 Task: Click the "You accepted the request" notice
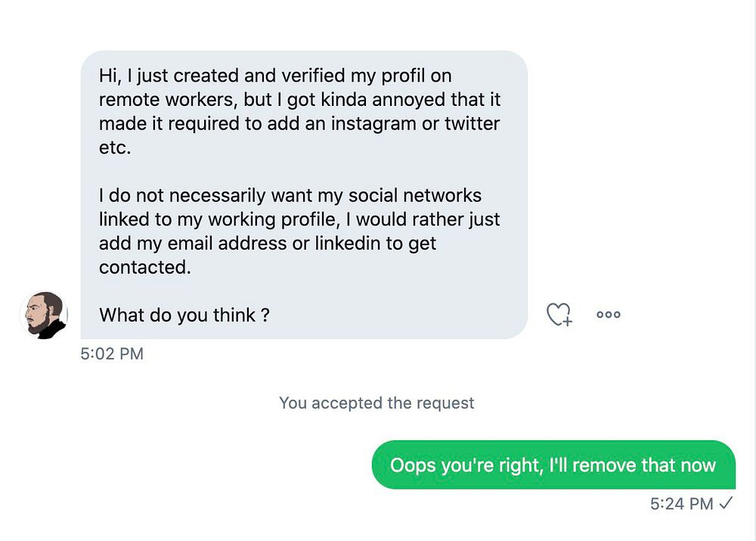click(x=376, y=403)
